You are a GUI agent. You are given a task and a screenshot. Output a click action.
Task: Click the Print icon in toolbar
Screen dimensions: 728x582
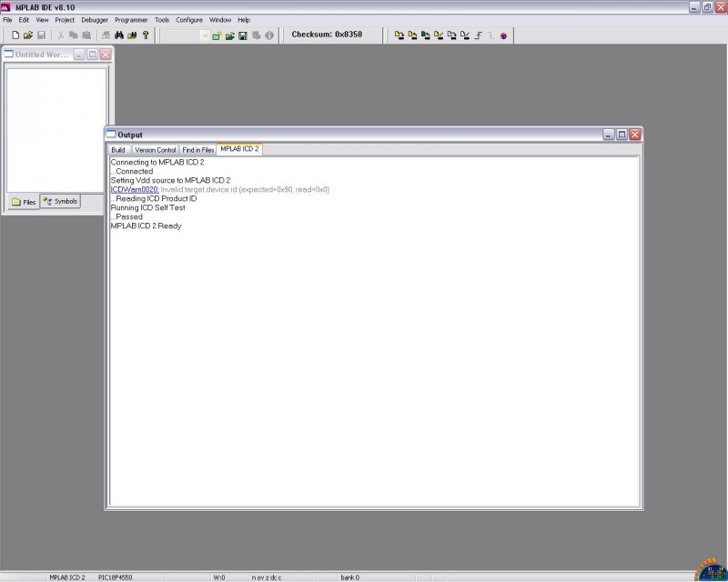coord(106,35)
